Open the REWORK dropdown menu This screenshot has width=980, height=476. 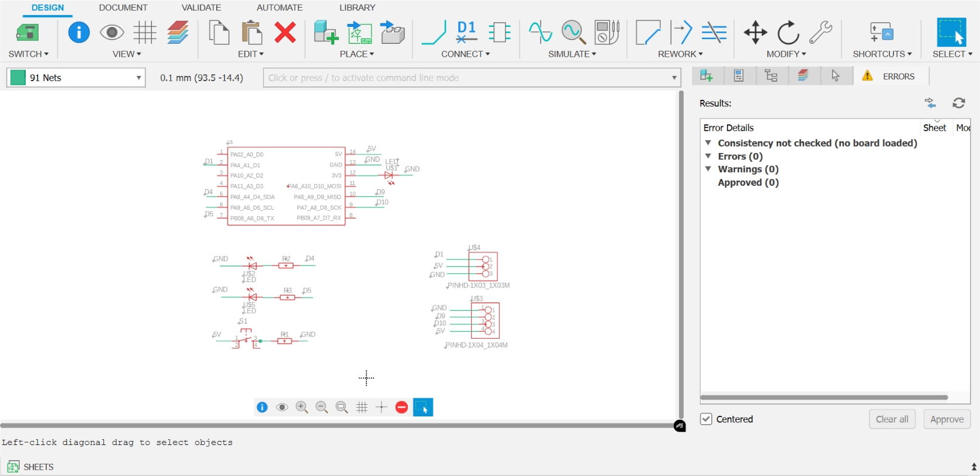[680, 54]
